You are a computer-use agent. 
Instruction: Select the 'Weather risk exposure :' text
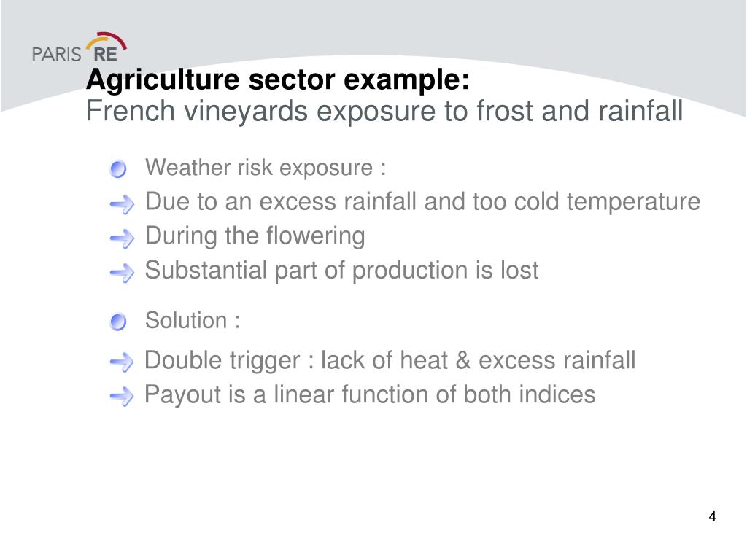pyautogui.click(x=266, y=168)
